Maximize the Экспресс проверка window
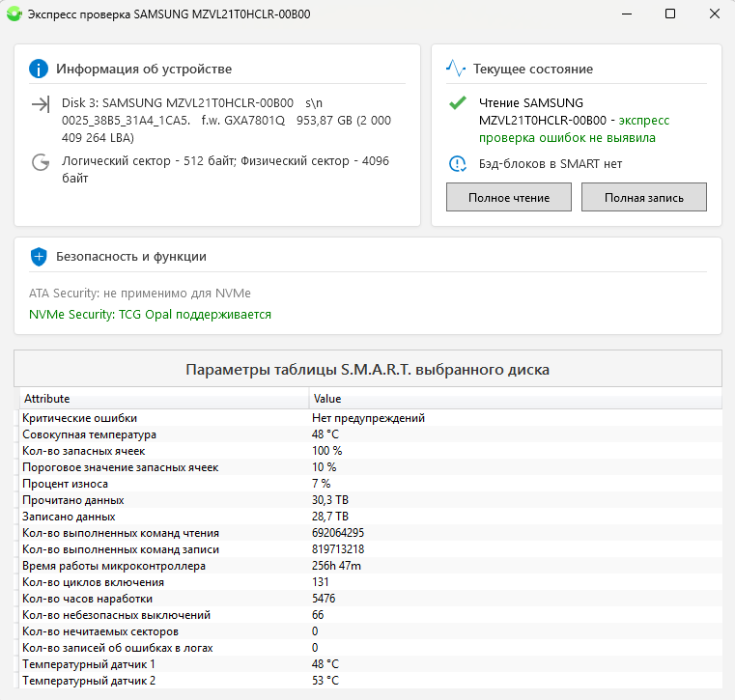 point(670,14)
